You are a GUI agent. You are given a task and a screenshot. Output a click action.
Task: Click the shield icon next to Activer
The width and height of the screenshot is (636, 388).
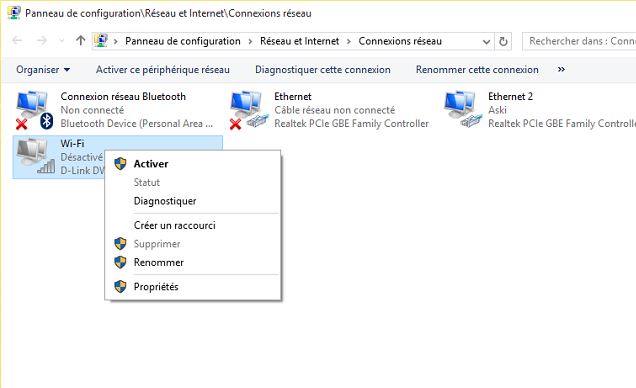tap(120, 164)
